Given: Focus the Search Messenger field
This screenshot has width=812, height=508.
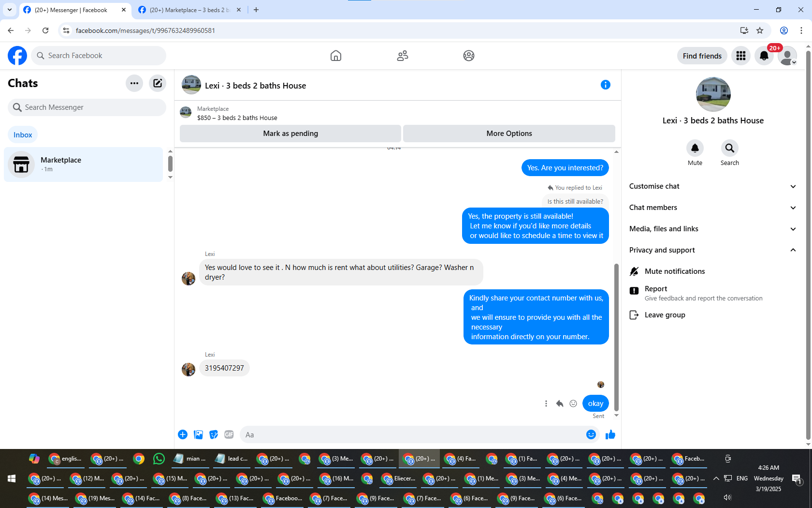Looking at the screenshot, I should [x=87, y=107].
